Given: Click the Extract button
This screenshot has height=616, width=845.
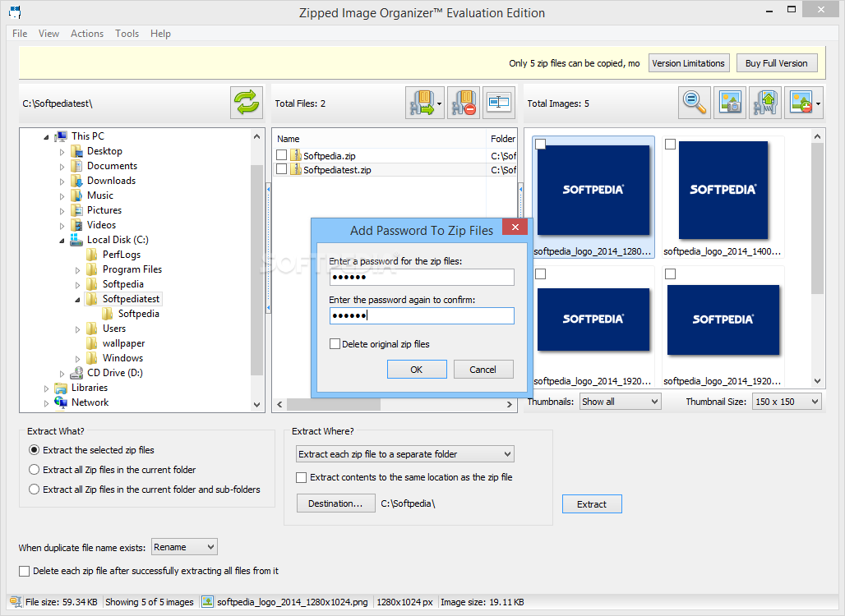Looking at the screenshot, I should pyautogui.click(x=592, y=504).
